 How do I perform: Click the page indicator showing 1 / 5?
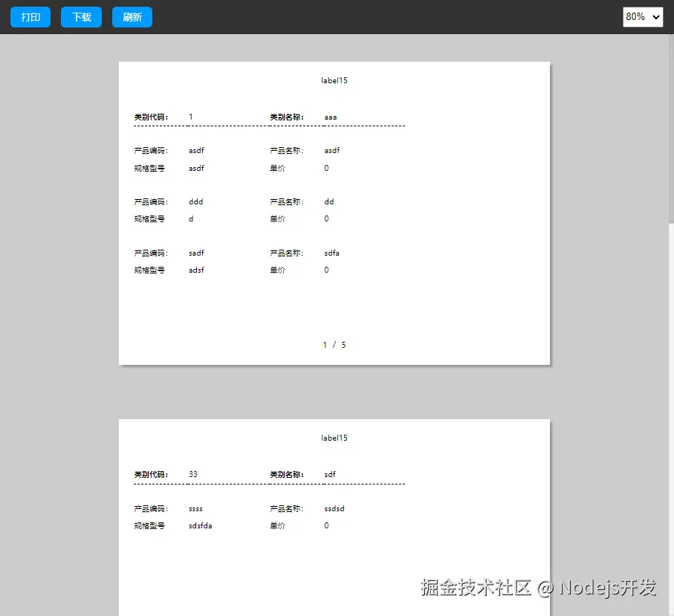[334, 344]
